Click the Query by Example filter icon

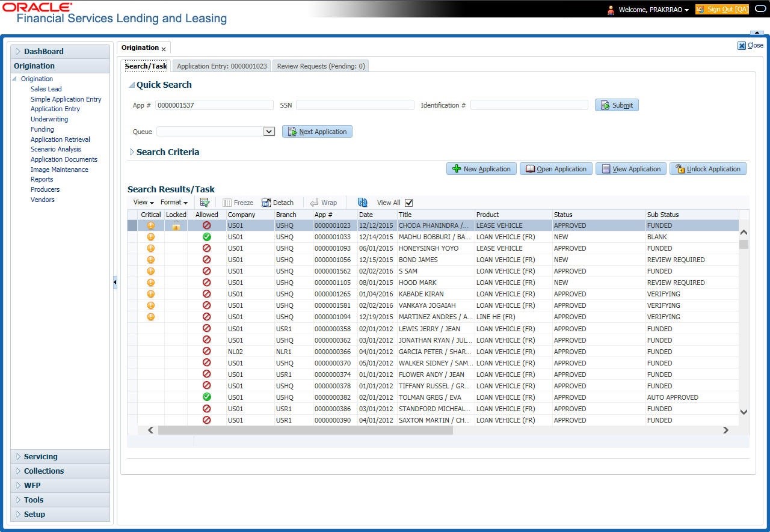(205, 203)
